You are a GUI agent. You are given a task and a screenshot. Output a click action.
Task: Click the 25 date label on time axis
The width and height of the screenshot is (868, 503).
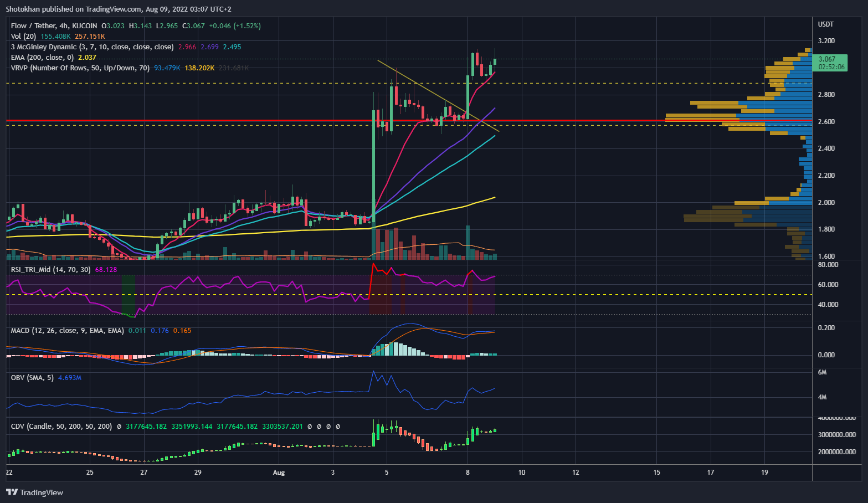pos(90,473)
